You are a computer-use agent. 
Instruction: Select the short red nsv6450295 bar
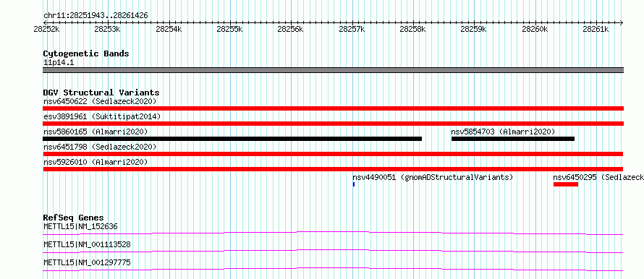click(x=566, y=184)
